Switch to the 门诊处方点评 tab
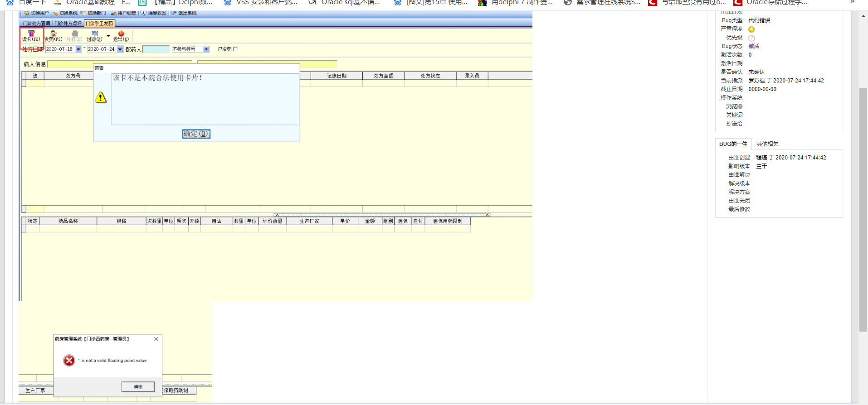The height and width of the screenshot is (405, 868). [68, 24]
